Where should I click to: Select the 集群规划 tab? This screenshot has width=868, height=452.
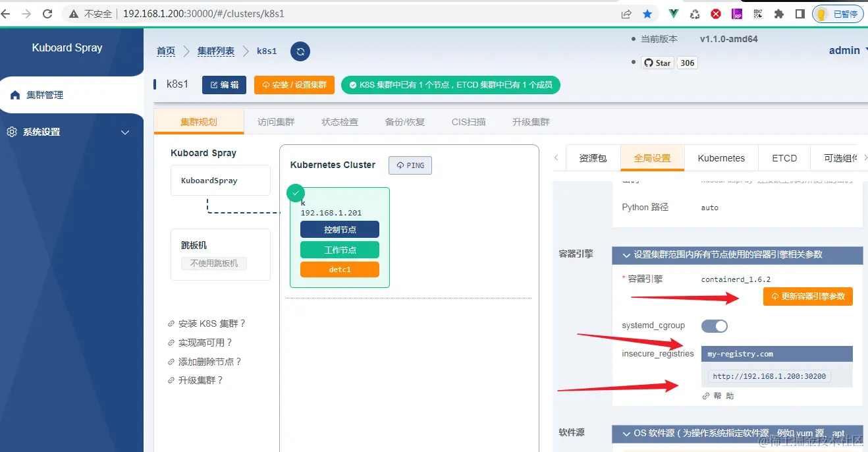[x=199, y=122]
